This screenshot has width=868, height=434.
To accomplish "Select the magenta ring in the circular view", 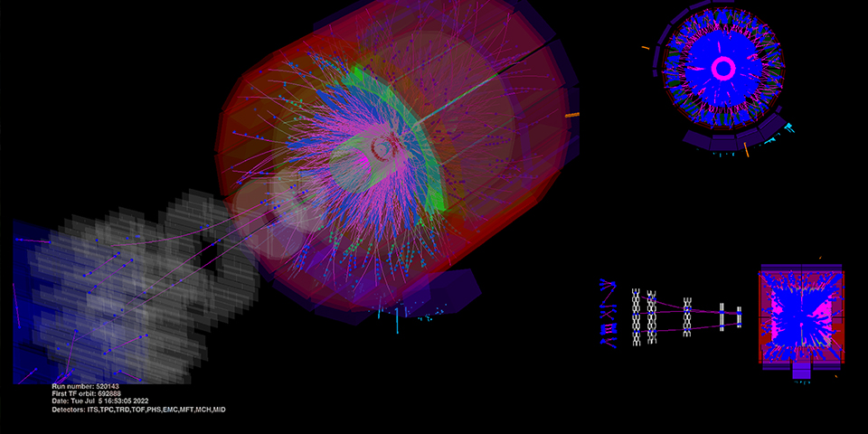I will pos(723,68).
